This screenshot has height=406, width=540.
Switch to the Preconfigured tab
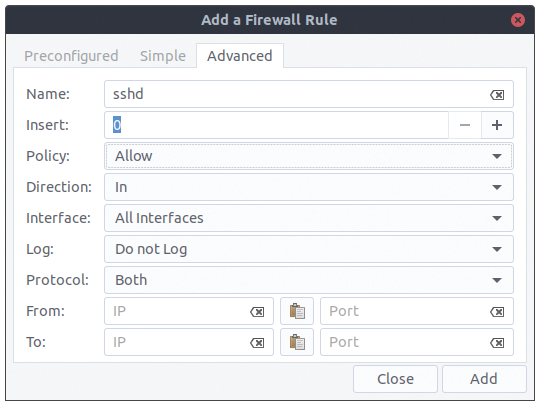71,56
